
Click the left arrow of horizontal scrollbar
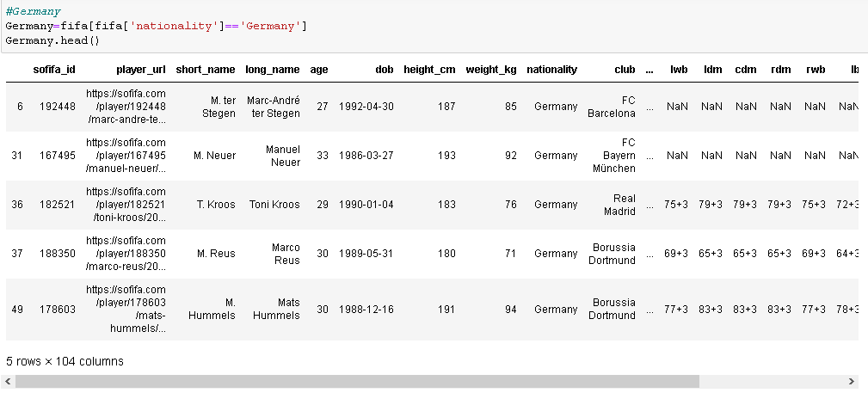pos(8,381)
